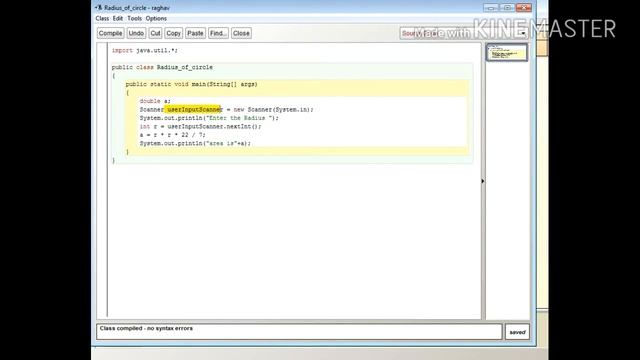The width and height of the screenshot is (640, 360).
Task: Click the Close toolbar button
Action: coord(241,33)
